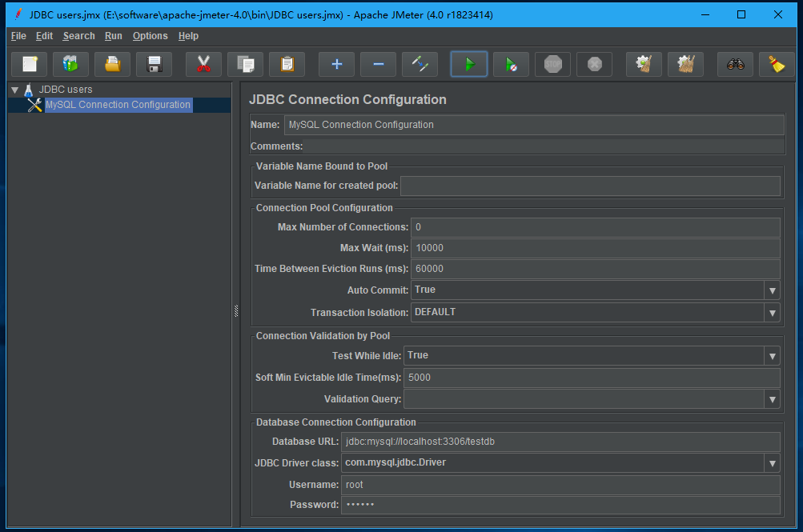The width and height of the screenshot is (803, 532).
Task: Expand the Transaction Isolation dropdown
Action: pyautogui.click(x=772, y=313)
